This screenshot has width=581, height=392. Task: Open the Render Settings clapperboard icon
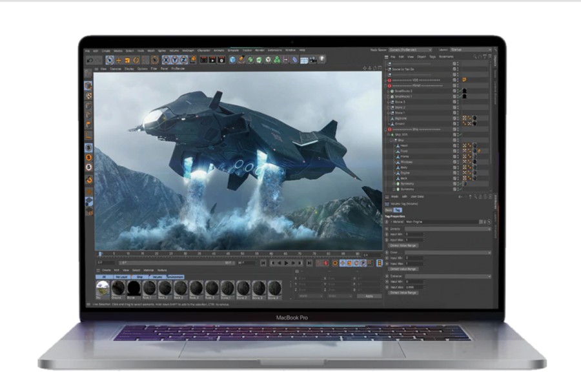221,59
